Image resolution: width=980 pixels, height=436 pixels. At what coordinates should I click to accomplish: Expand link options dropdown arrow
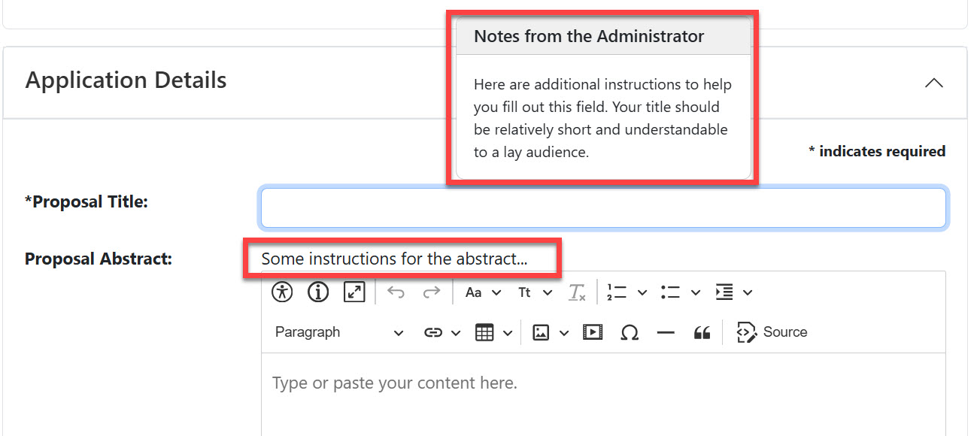click(x=456, y=333)
